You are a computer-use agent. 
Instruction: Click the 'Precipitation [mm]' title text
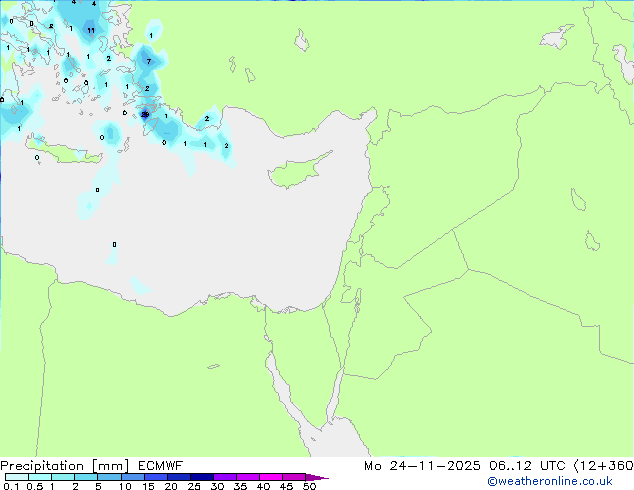64,466
